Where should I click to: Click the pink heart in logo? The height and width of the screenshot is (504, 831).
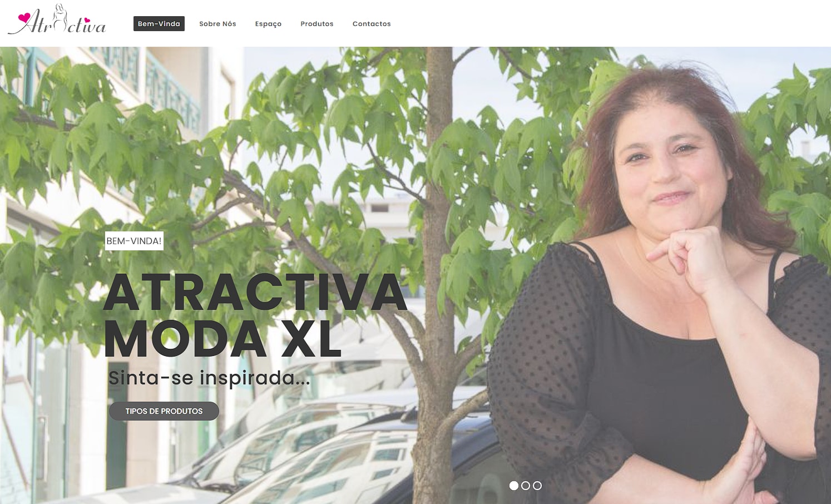[24, 18]
